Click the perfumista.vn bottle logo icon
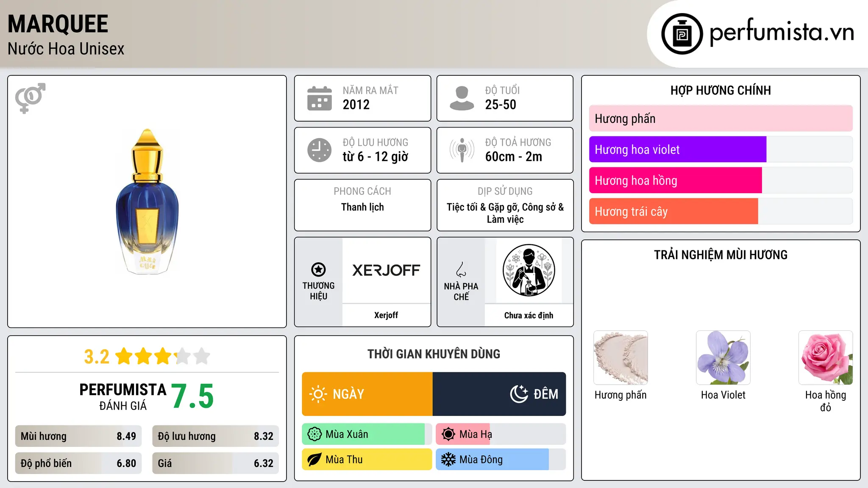 click(x=682, y=34)
